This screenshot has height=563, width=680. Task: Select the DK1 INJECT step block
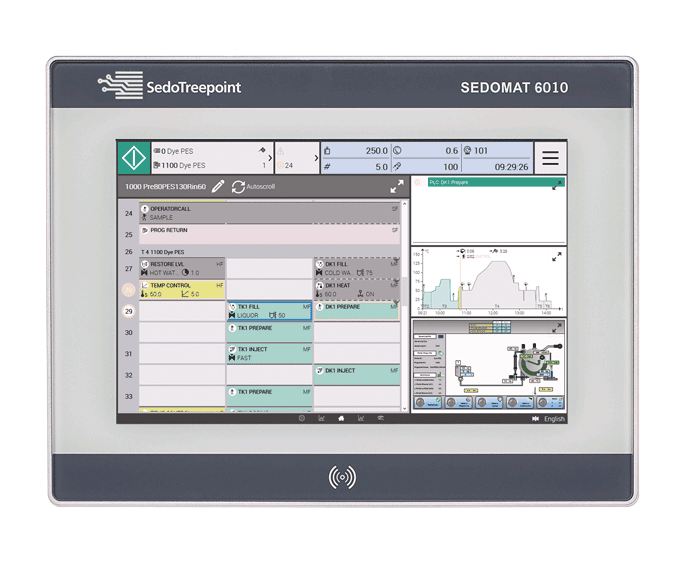[x=356, y=375]
